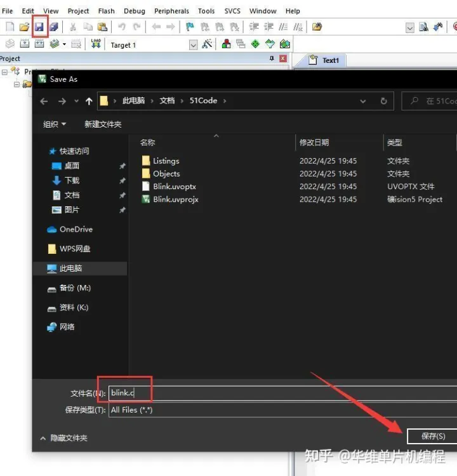The width and height of the screenshot is (457, 476).
Task: Click the Save icon in toolbar
Action: pyautogui.click(x=39, y=27)
